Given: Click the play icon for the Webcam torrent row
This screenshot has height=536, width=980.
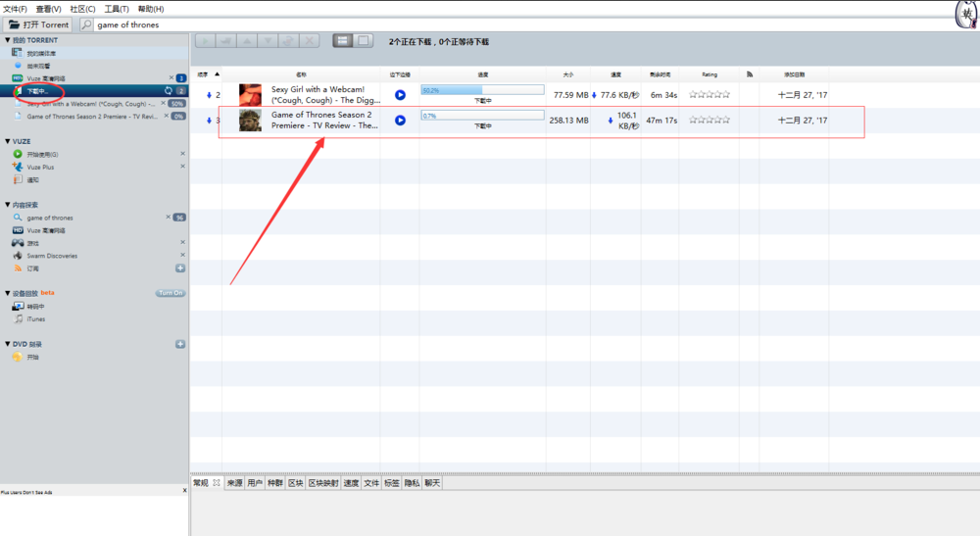Looking at the screenshot, I should (x=400, y=95).
